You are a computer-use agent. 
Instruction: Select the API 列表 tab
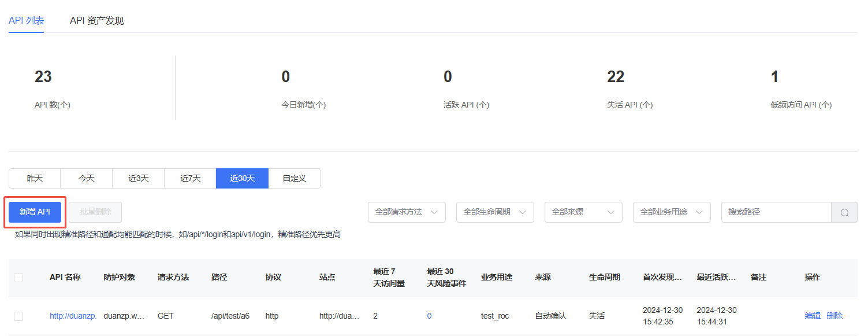(26, 21)
